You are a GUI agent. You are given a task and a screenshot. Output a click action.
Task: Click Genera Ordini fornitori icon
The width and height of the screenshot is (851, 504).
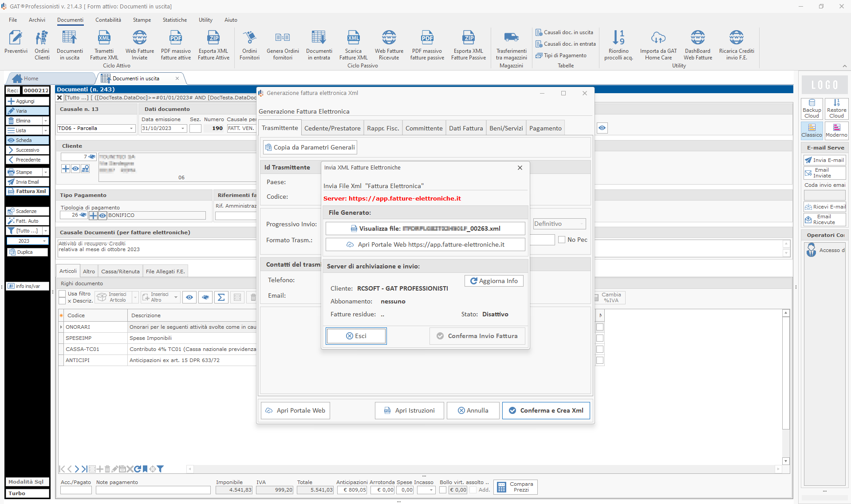283,45
